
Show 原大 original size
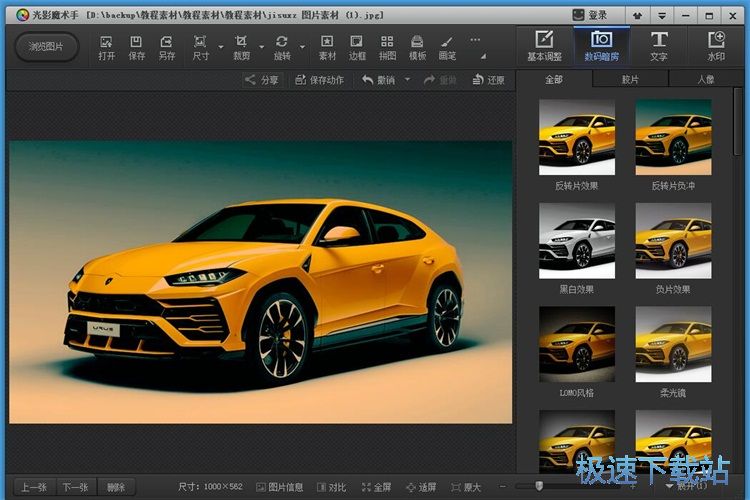pyautogui.click(x=466, y=487)
